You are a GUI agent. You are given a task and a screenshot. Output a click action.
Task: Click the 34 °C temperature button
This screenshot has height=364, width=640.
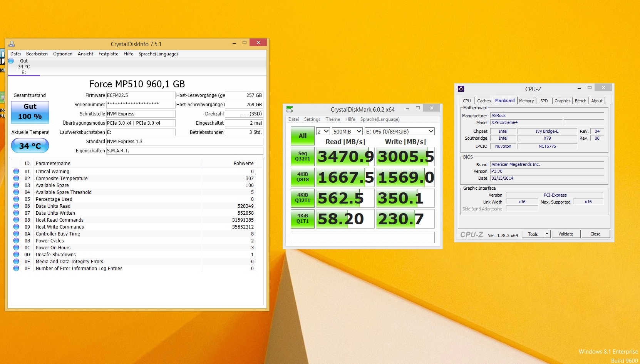click(30, 146)
